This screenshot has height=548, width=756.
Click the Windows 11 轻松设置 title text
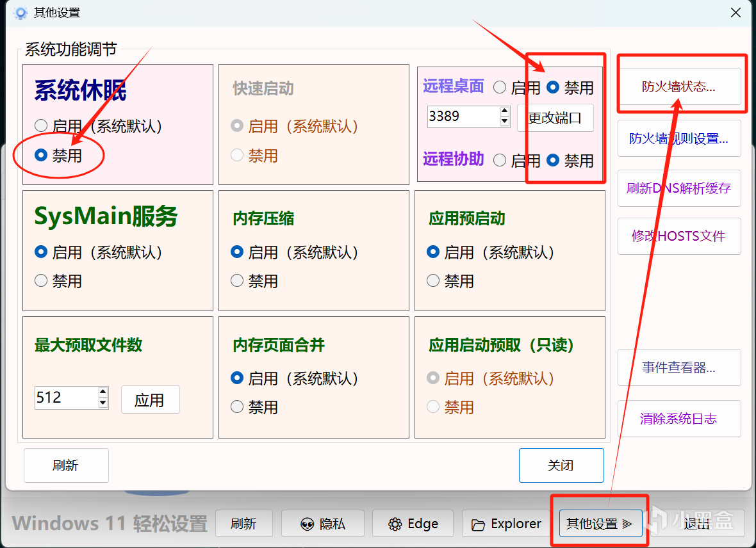110,524
